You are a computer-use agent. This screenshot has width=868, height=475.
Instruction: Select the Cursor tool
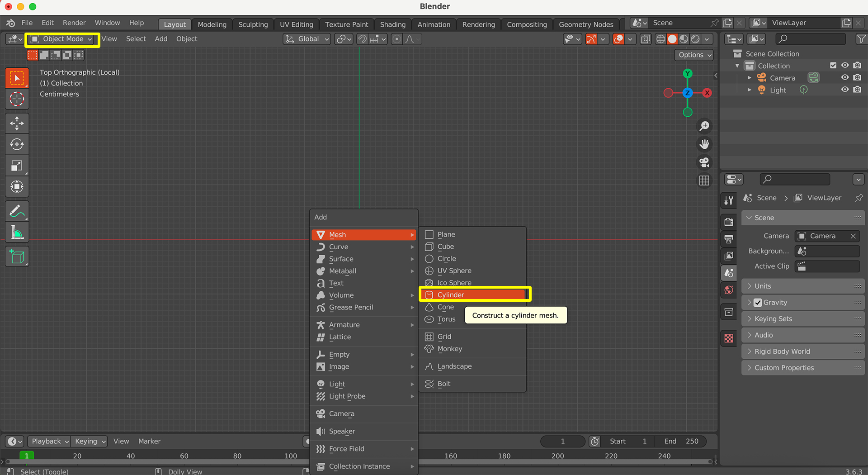[17, 99]
